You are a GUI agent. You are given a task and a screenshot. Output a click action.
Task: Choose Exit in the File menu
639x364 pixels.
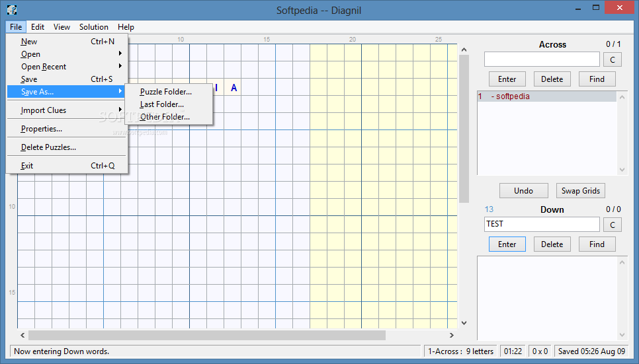click(x=67, y=166)
